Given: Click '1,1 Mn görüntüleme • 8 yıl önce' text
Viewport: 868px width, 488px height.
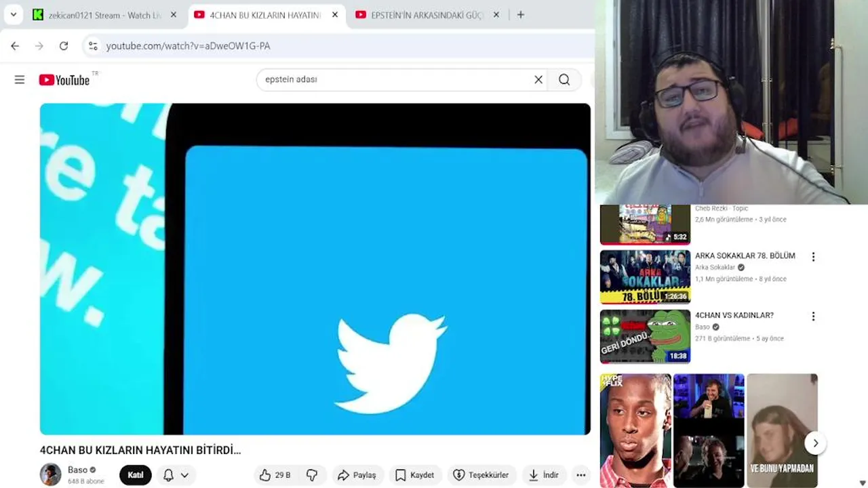Looking at the screenshot, I should tap(741, 279).
